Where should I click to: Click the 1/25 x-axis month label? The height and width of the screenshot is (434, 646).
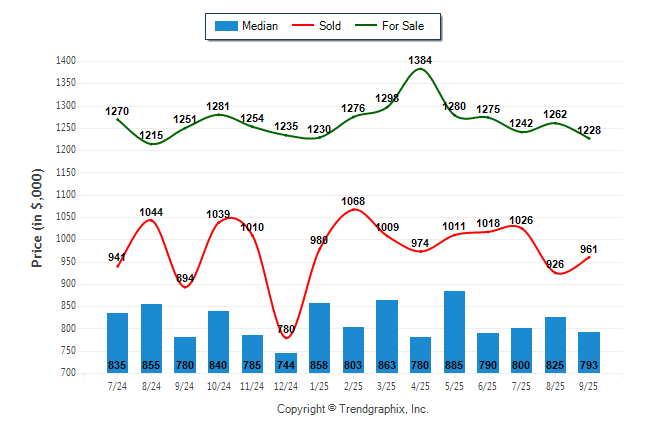click(319, 385)
